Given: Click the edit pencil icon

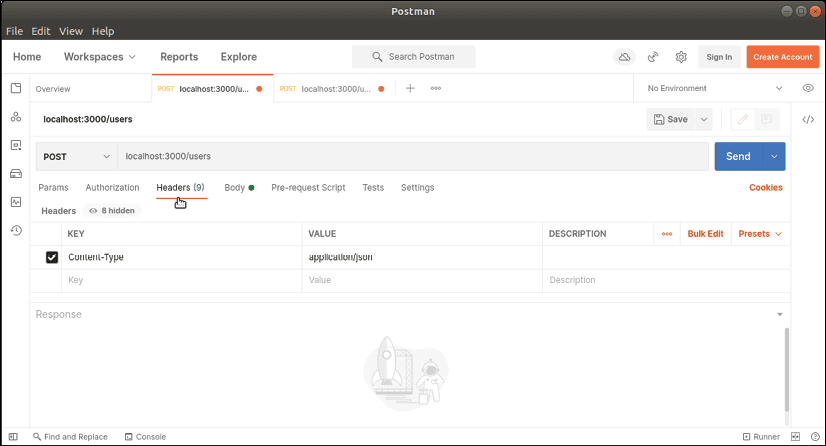Looking at the screenshot, I should (743, 120).
